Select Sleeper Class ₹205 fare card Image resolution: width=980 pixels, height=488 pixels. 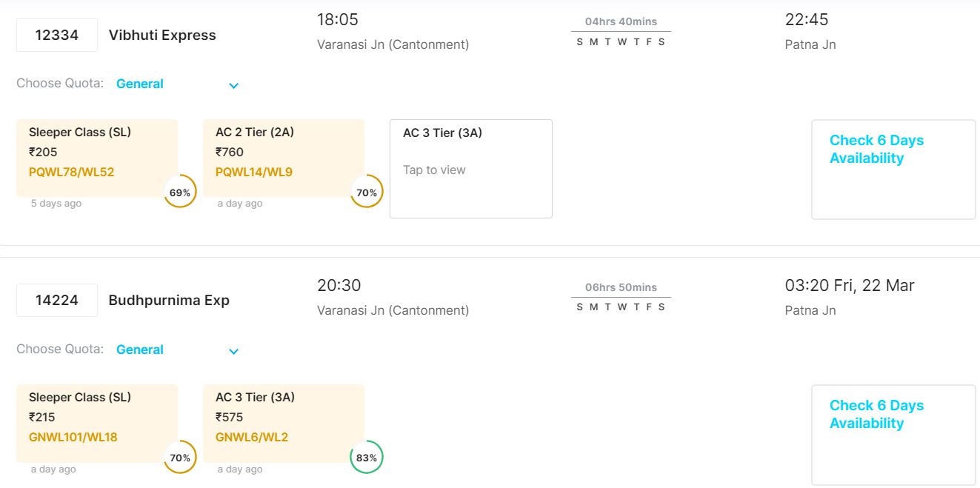coord(96,156)
